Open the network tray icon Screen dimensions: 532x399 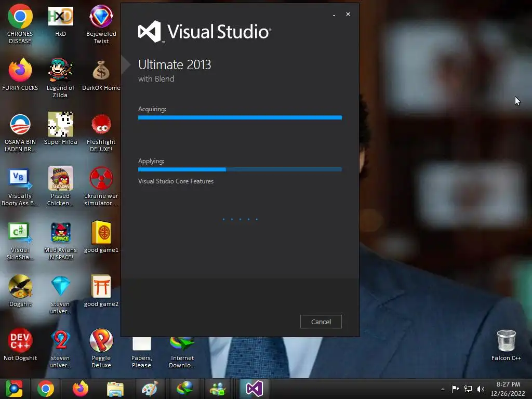point(468,389)
